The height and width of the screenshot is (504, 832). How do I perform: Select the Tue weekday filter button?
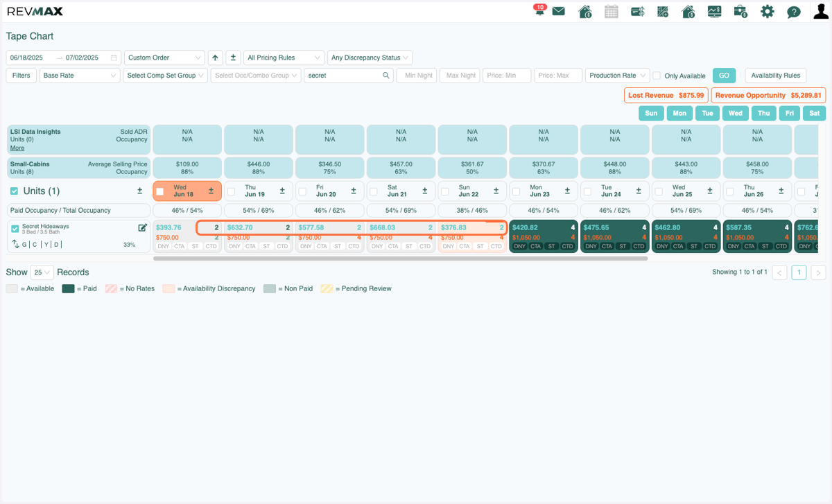pos(707,113)
